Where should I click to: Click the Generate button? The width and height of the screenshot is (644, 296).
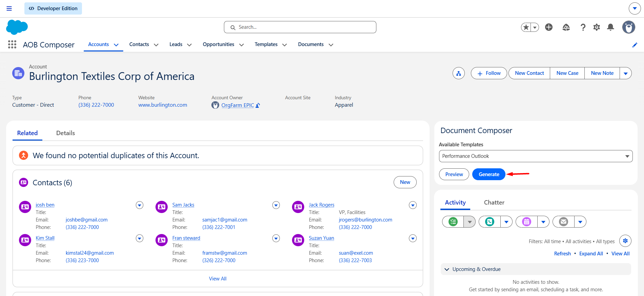(489, 174)
